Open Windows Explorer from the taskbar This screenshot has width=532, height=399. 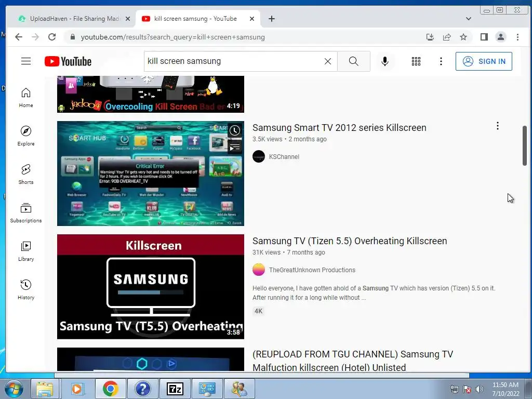(x=45, y=389)
